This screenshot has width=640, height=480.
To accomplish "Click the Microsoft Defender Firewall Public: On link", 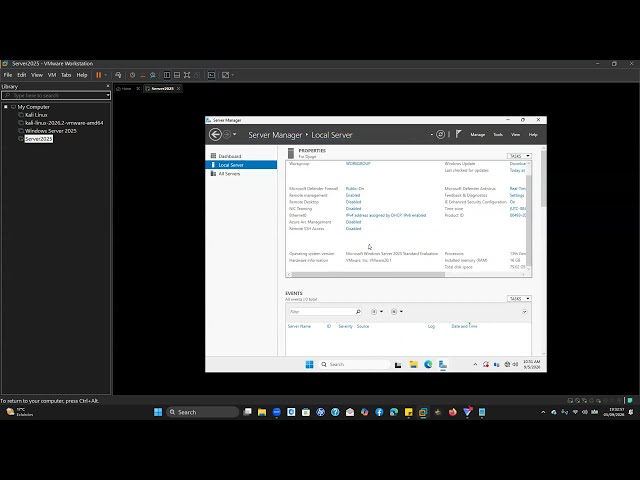I will coord(355,189).
